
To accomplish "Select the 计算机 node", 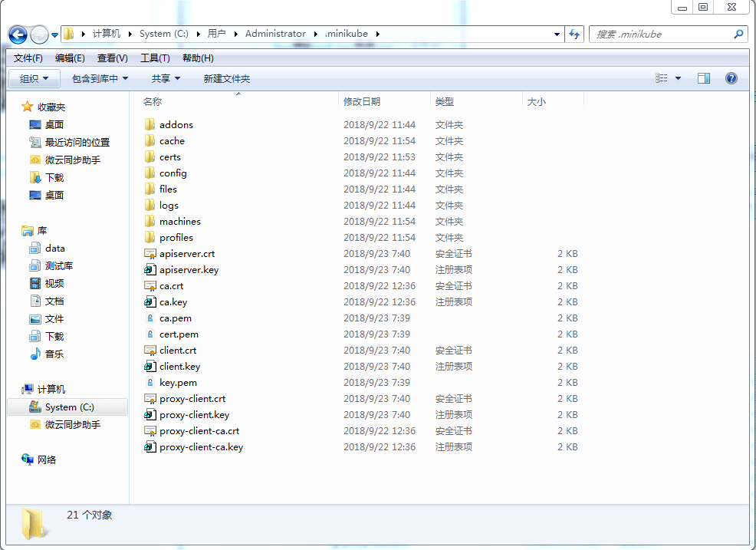I will (x=51, y=390).
